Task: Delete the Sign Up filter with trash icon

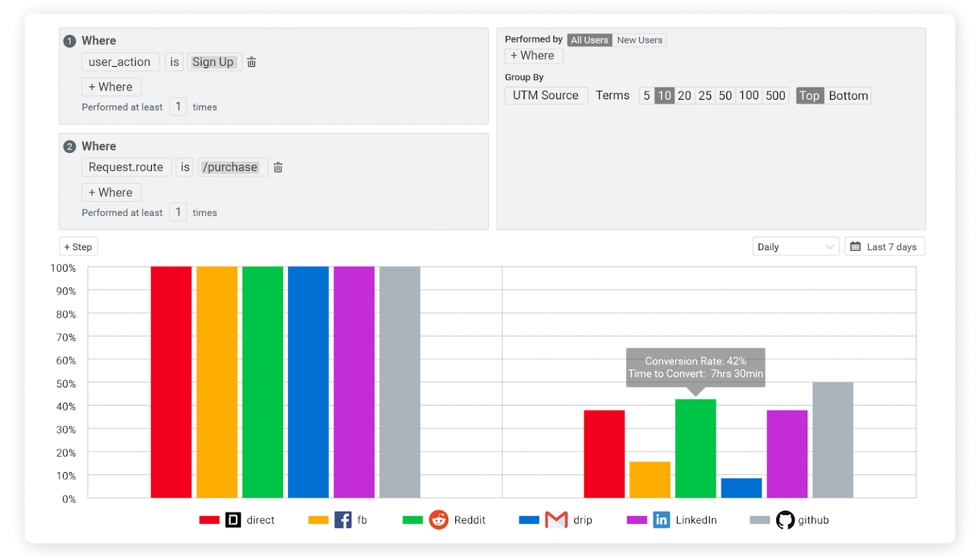Action: (251, 62)
